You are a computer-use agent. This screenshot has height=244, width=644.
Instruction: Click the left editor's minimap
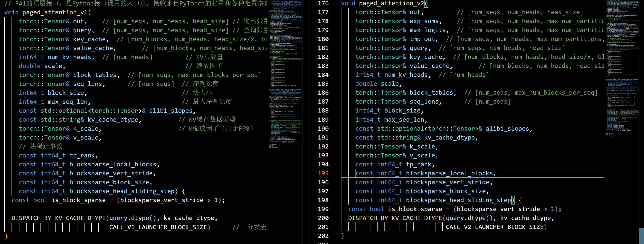[285, 75]
